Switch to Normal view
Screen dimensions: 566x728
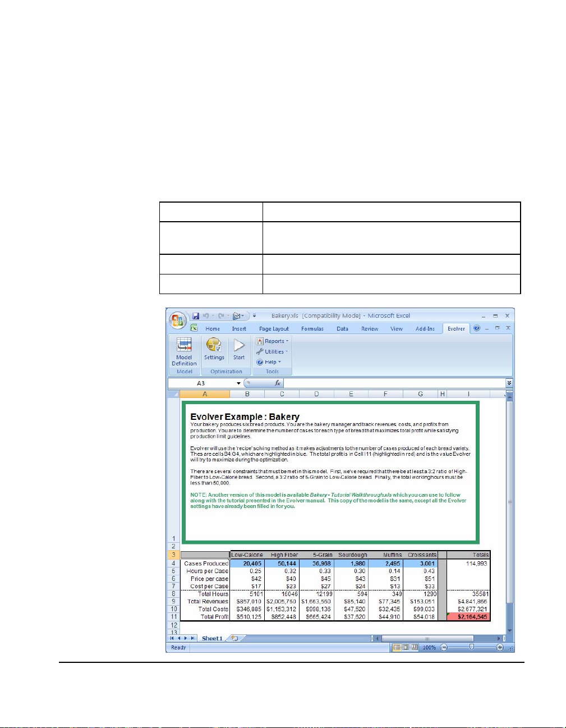397,648
